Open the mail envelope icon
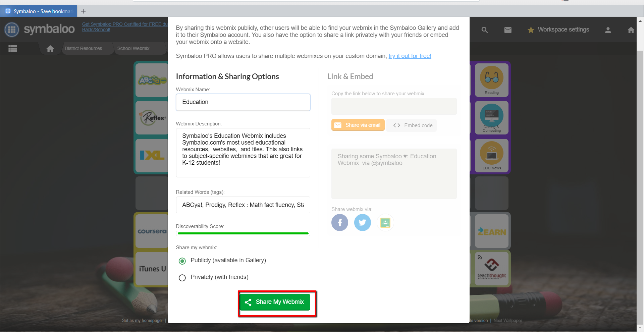The height and width of the screenshot is (332, 644). [508, 30]
